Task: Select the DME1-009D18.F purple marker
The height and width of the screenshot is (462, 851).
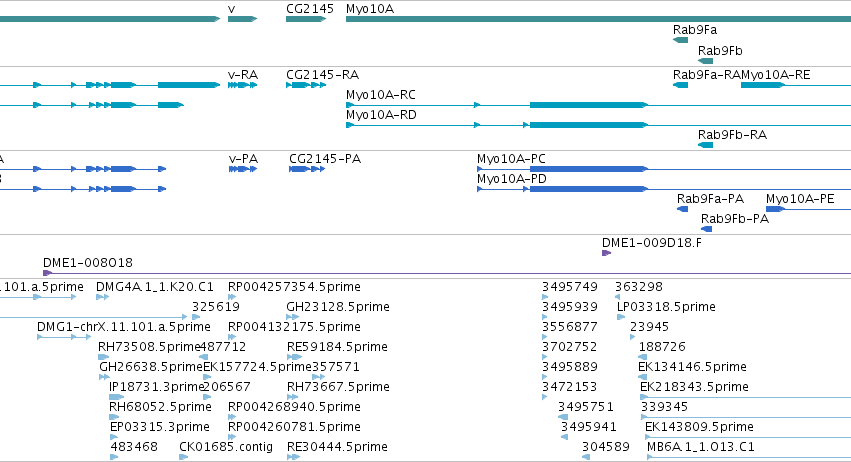Action: [607, 253]
